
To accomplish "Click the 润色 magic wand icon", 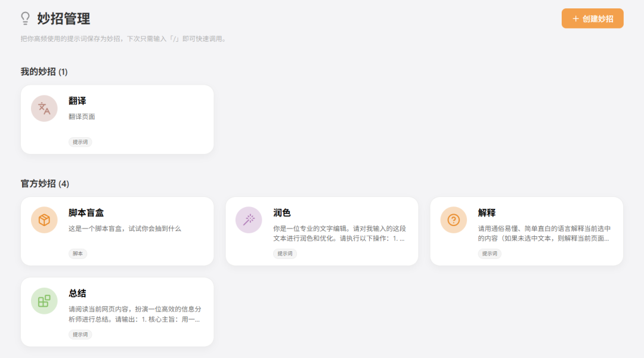I will 249,220.
